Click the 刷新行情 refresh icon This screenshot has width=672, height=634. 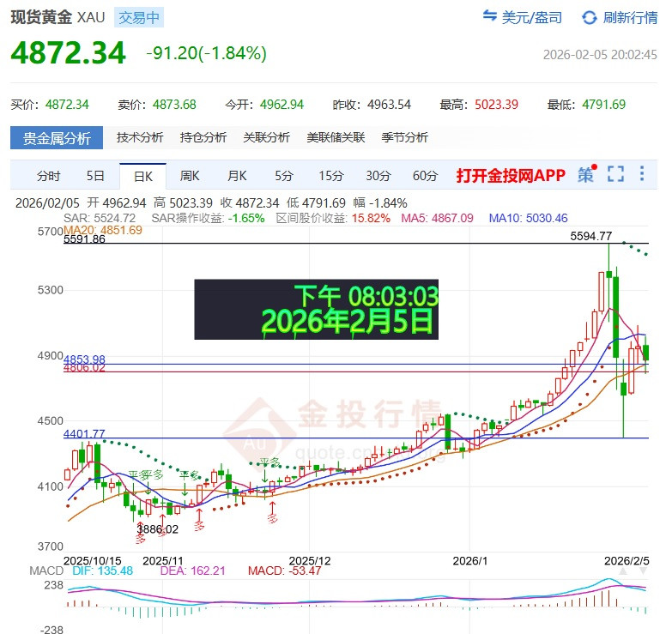[x=589, y=17]
